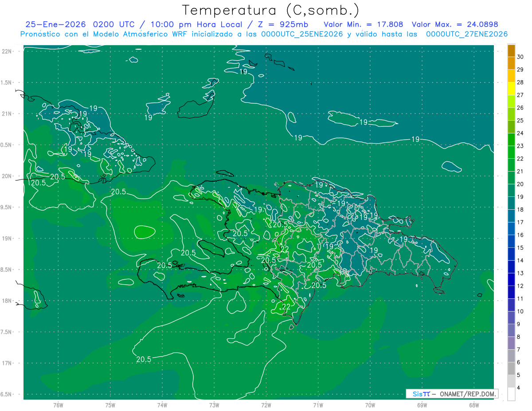The height and width of the screenshot is (411, 532).
Task: Pick the gray legend swatch between 5 and 6
Action: pyautogui.click(x=511, y=368)
